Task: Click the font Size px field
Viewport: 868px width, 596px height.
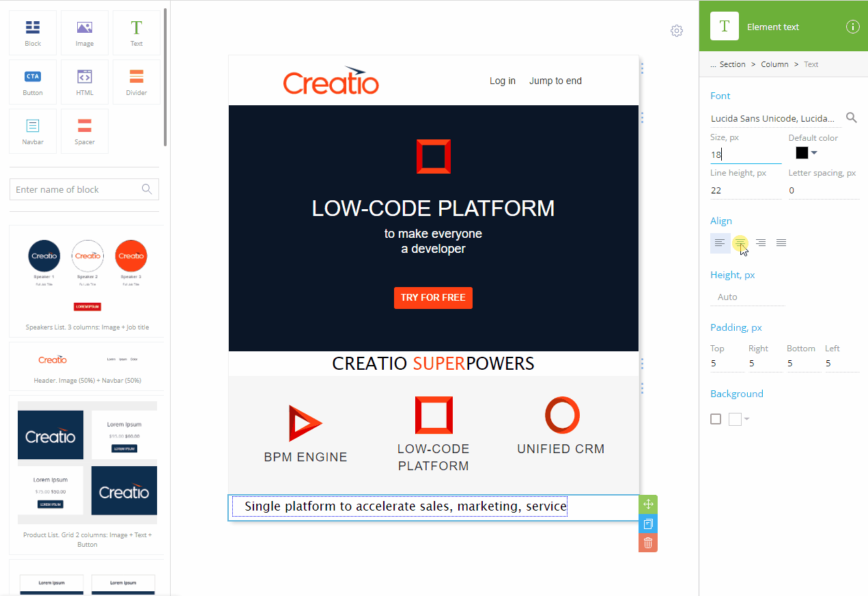Action: 746,154
